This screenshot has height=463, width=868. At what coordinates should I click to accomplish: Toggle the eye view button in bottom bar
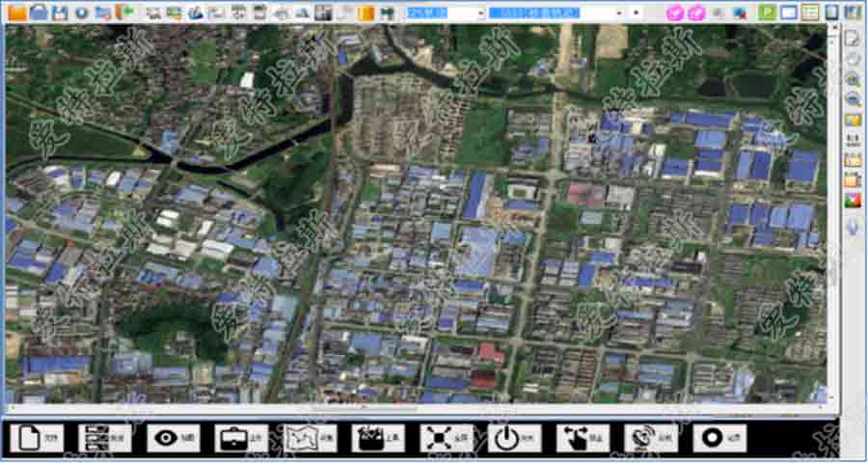(174, 438)
